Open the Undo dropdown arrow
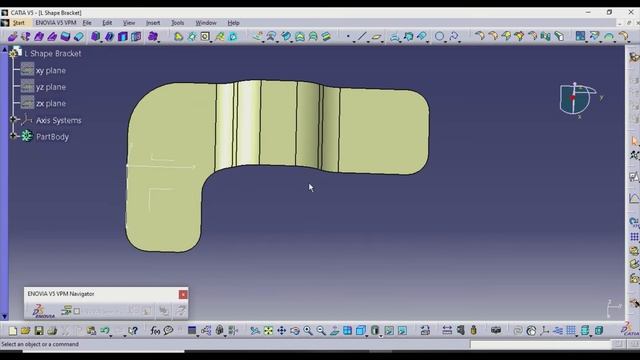 coord(111,336)
